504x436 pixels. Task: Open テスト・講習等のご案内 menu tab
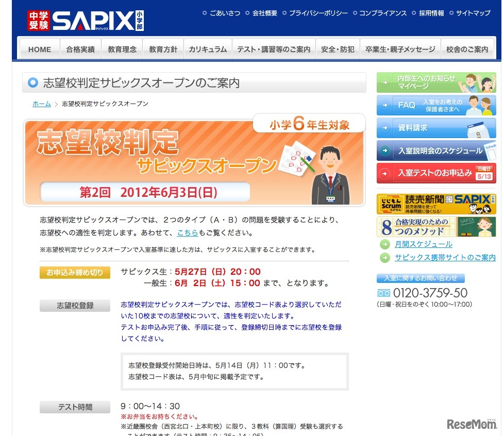pyautogui.click(x=274, y=49)
